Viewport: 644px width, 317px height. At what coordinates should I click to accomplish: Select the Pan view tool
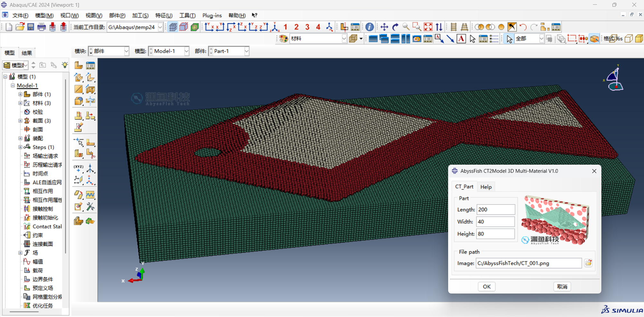384,27
